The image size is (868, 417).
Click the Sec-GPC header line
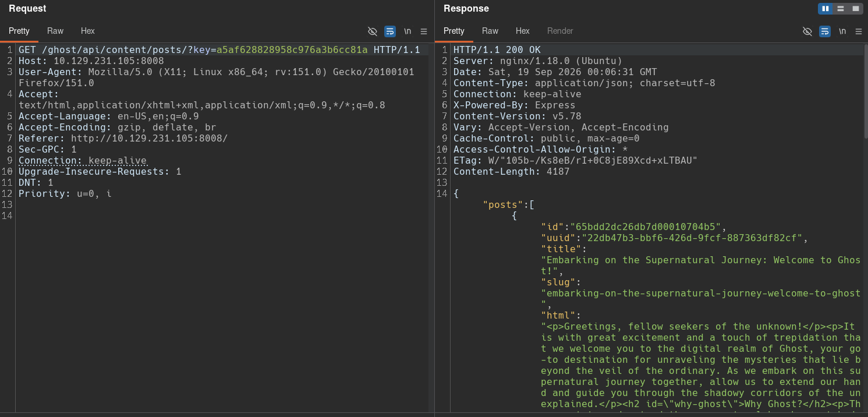click(48, 149)
